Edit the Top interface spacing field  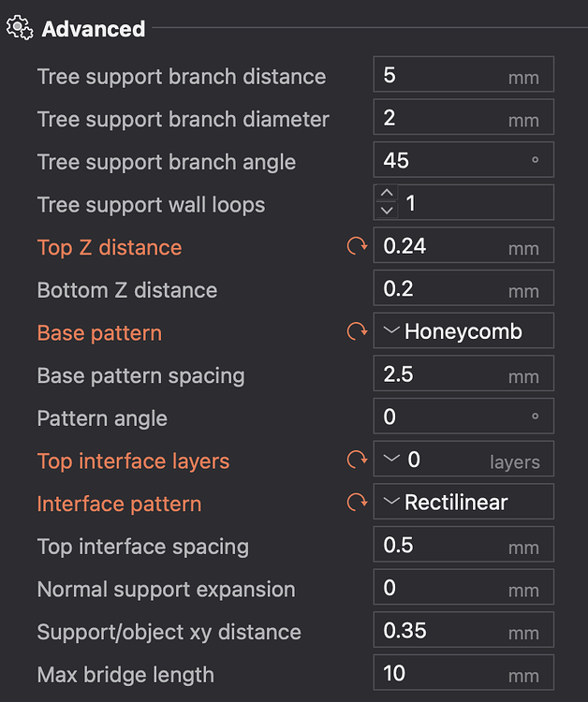(x=463, y=545)
